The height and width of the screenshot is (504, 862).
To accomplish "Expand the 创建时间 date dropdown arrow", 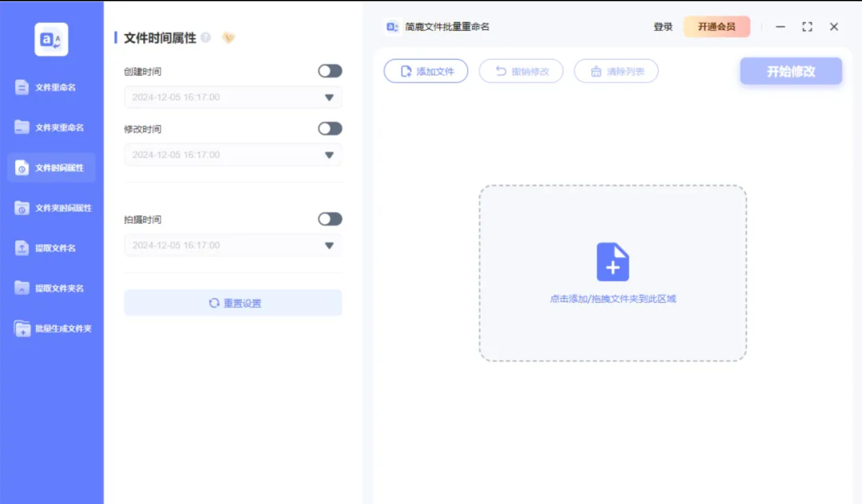I will click(329, 97).
